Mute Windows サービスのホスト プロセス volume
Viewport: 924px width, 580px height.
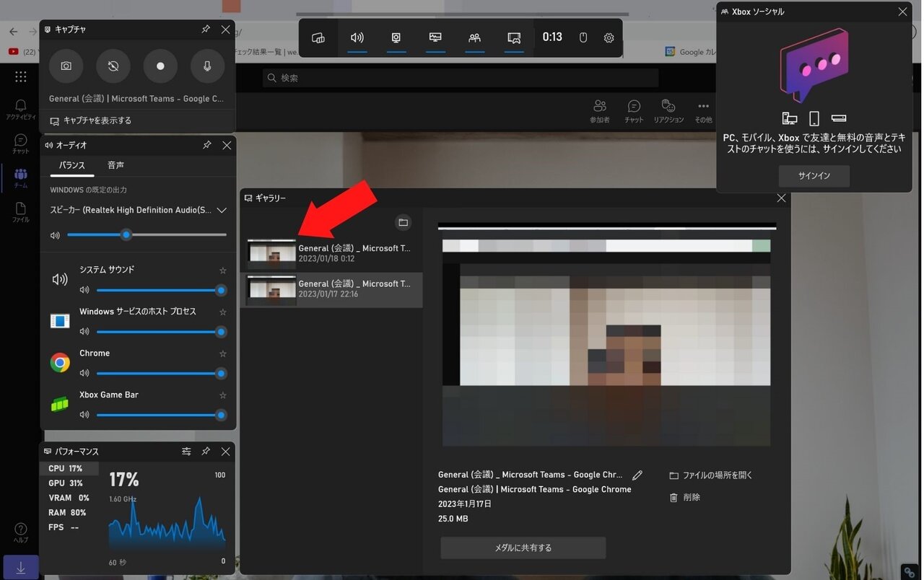point(84,332)
